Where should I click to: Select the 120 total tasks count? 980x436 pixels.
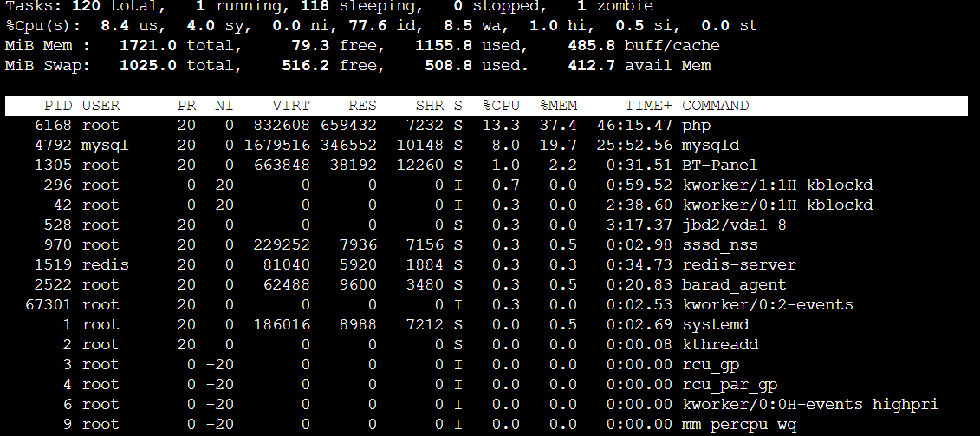tap(87, 7)
